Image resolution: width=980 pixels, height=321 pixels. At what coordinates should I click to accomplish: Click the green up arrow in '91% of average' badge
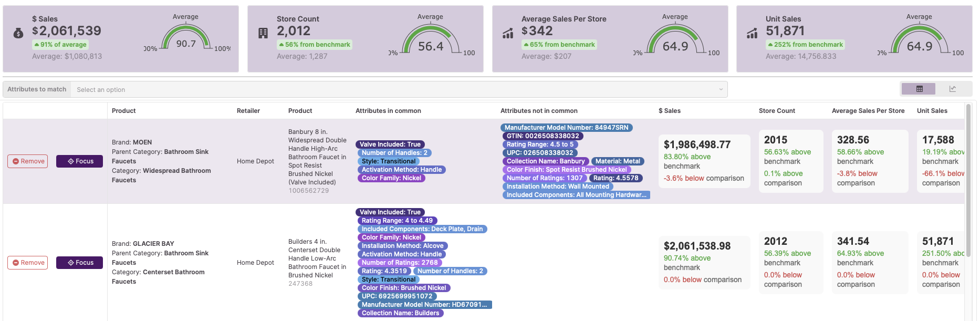point(37,45)
